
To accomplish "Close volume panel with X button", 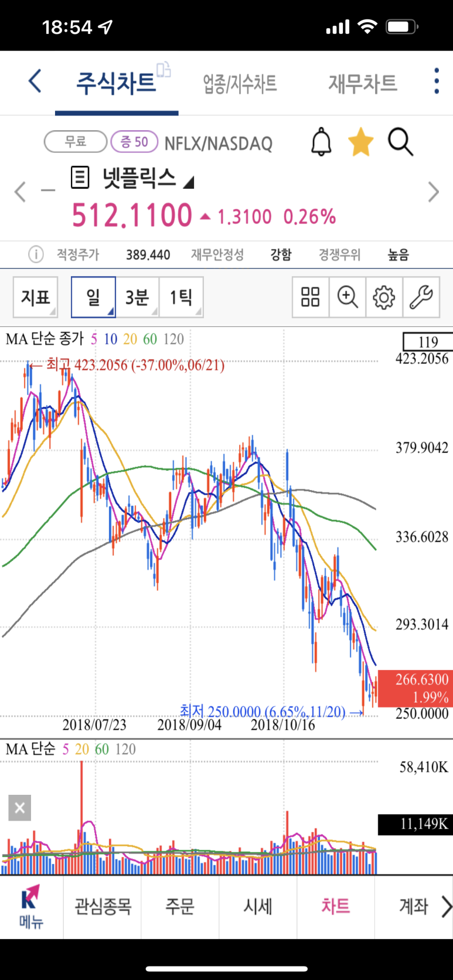I will tap(19, 808).
